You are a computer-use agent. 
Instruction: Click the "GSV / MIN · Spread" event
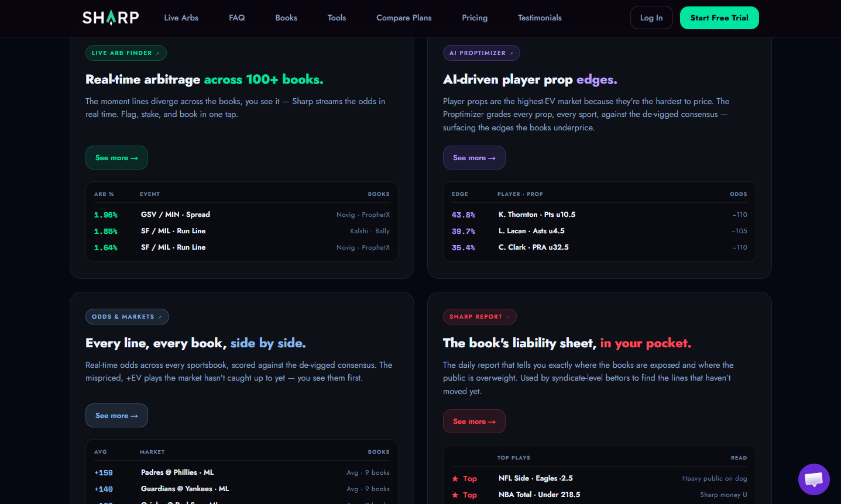[176, 215]
